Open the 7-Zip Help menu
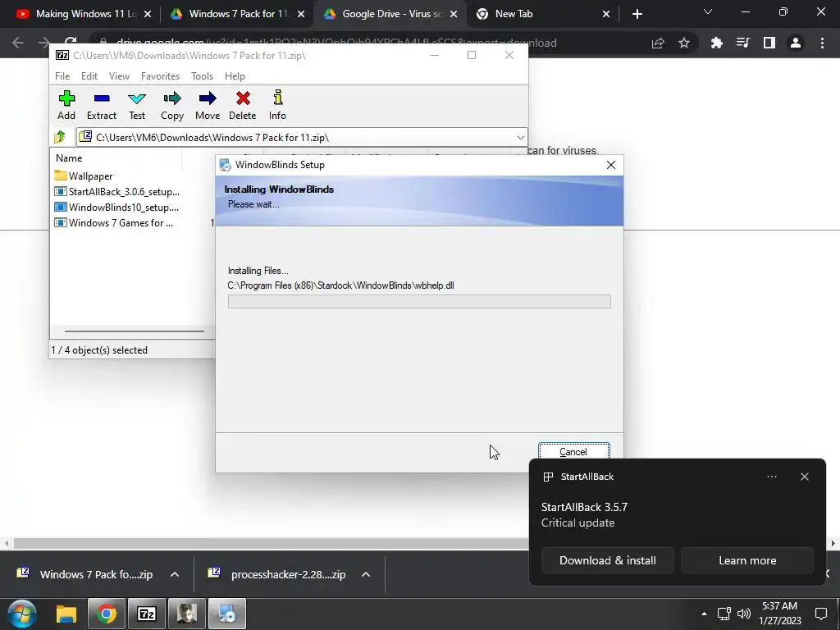840x630 pixels. [235, 76]
